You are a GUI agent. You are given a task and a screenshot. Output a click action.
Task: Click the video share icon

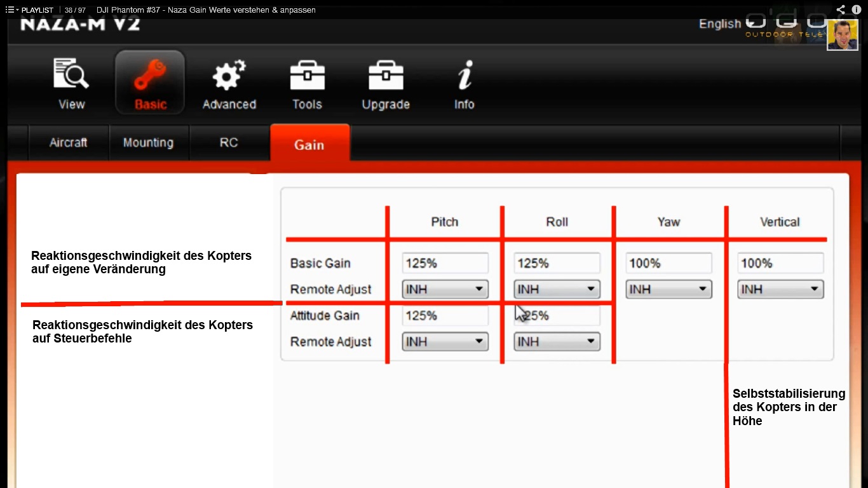(841, 10)
